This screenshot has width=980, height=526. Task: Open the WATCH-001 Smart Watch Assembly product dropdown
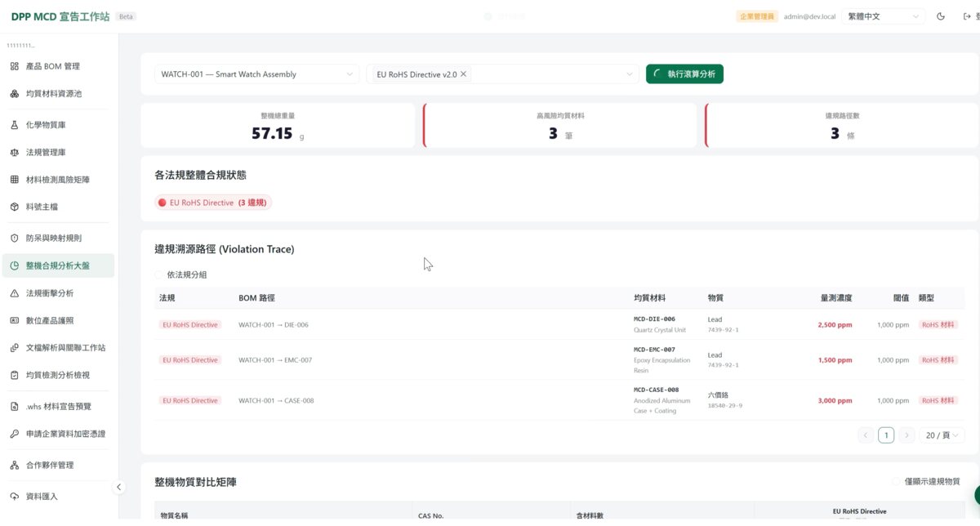[256, 74]
